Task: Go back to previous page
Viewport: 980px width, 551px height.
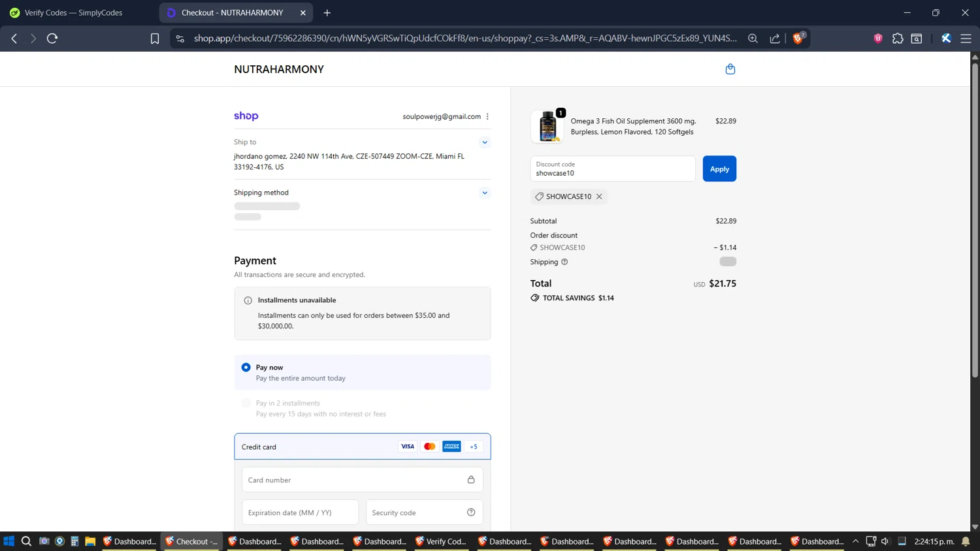Action: [x=14, y=39]
